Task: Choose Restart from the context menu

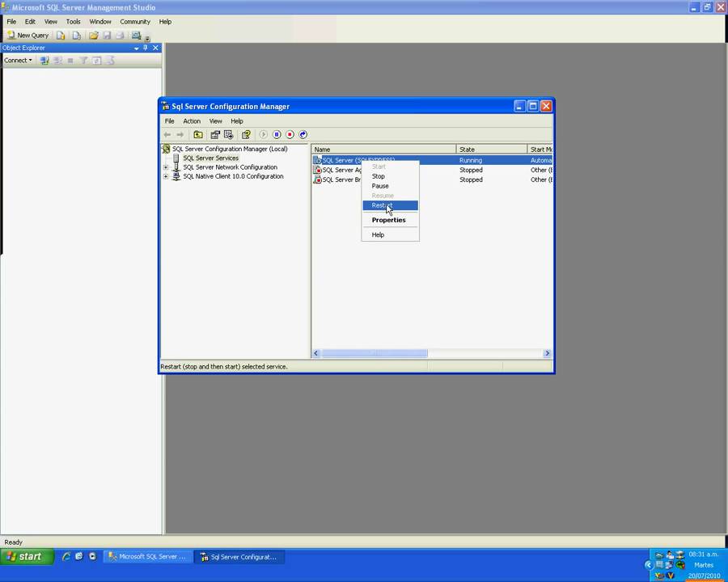Action: coord(390,205)
